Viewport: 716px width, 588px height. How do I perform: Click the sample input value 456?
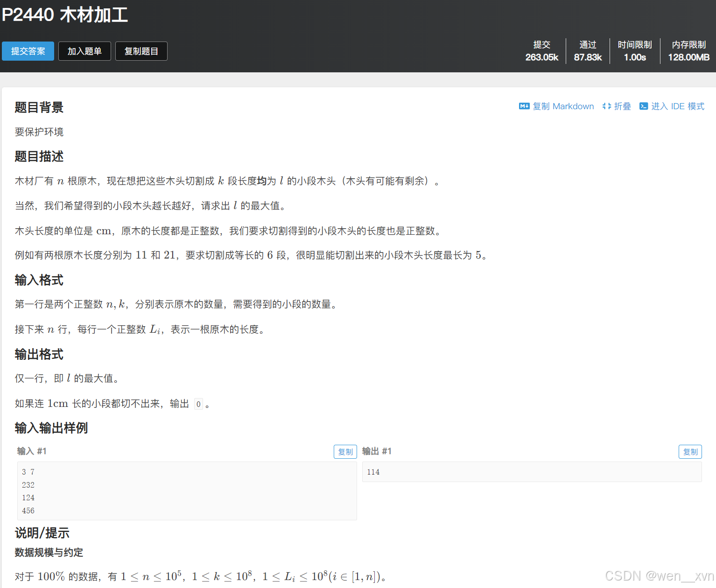tap(28, 511)
